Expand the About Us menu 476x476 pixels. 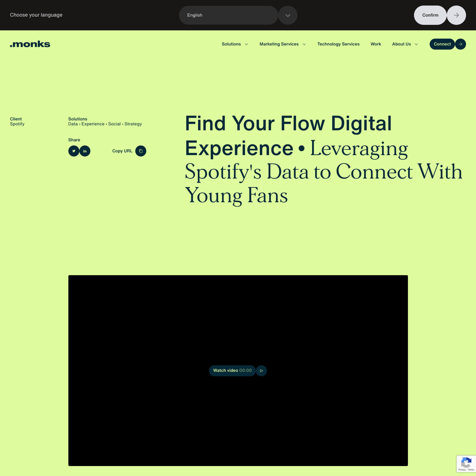tap(405, 44)
